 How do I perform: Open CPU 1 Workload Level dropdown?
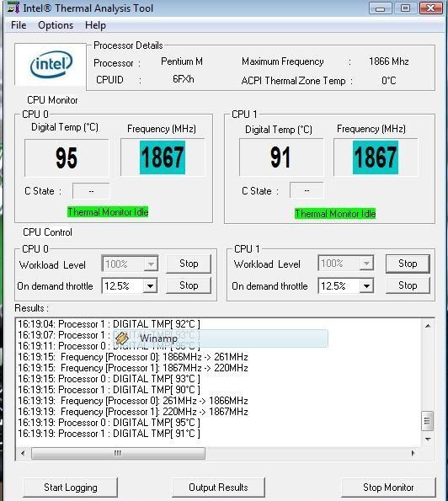[x=366, y=264]
